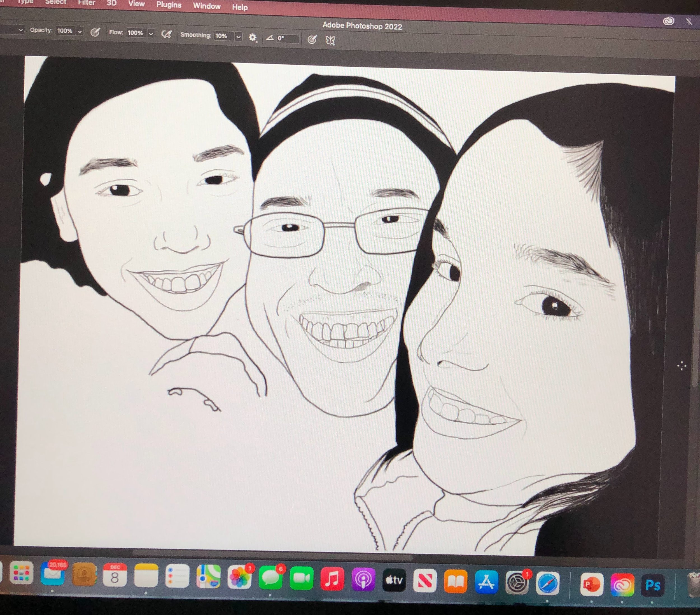Open Messages from the dock
The height and width of the screenshot is (615, 700).
pos(270,578)
